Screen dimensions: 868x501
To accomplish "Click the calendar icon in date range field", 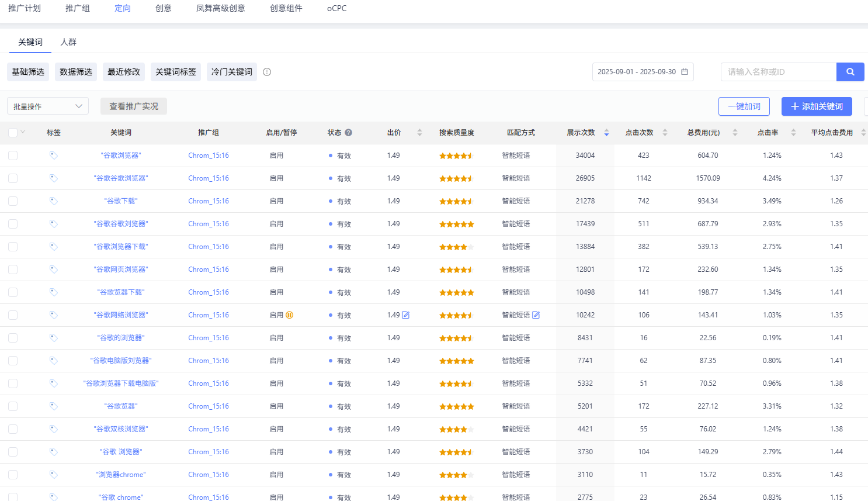I will tap(685, 72).
